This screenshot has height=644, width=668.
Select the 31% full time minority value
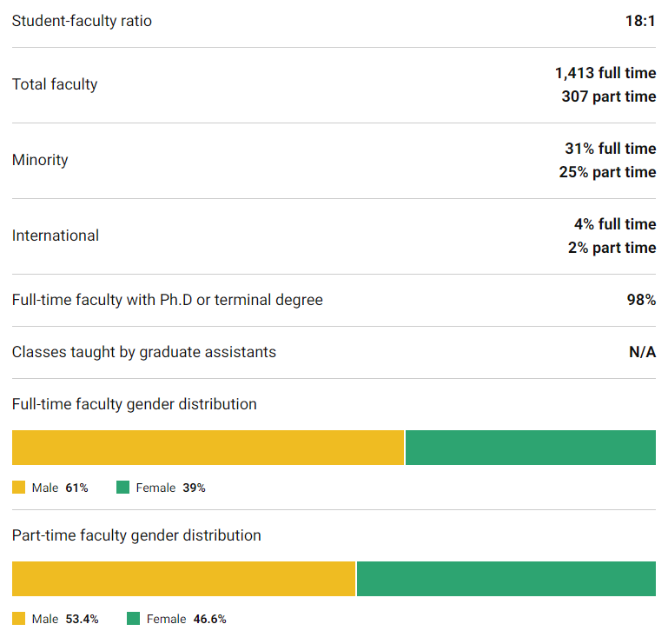coord(610,149)
